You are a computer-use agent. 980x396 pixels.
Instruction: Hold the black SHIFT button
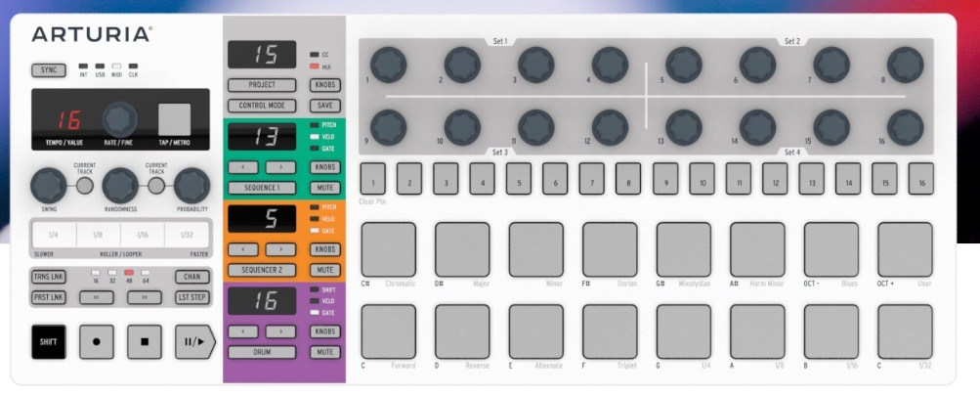point(48,342)
